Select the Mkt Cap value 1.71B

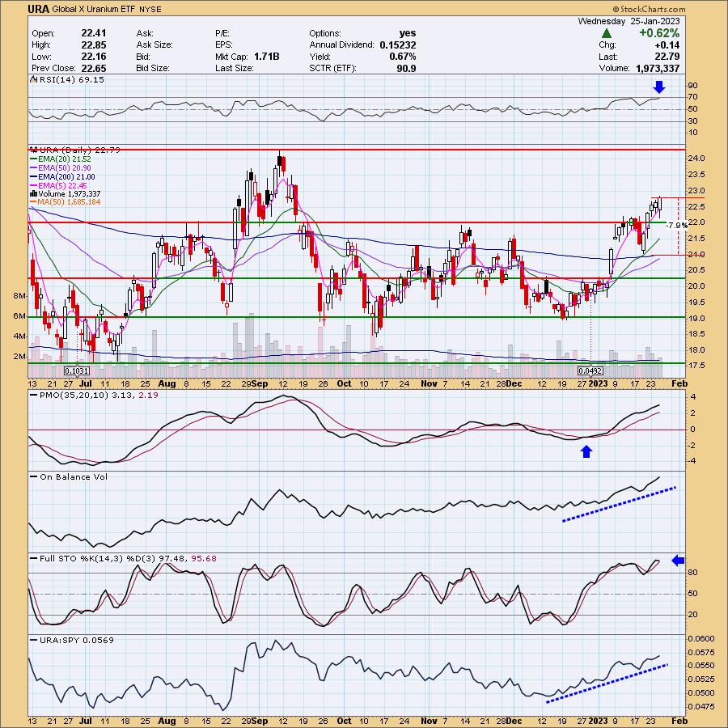point(266,56)
